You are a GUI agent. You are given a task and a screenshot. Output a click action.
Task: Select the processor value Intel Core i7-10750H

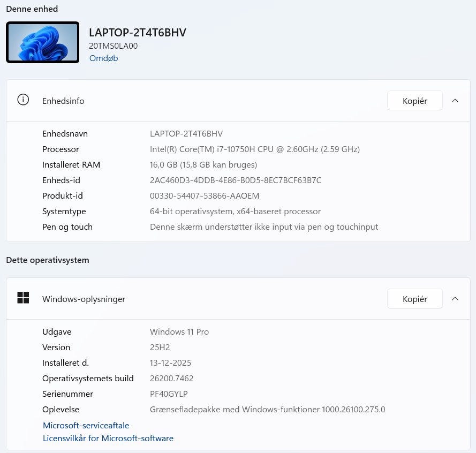click(x=255, y=149)
